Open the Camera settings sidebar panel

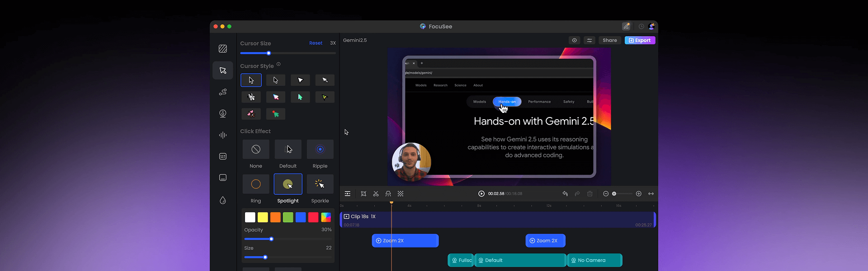coord(223,113)
